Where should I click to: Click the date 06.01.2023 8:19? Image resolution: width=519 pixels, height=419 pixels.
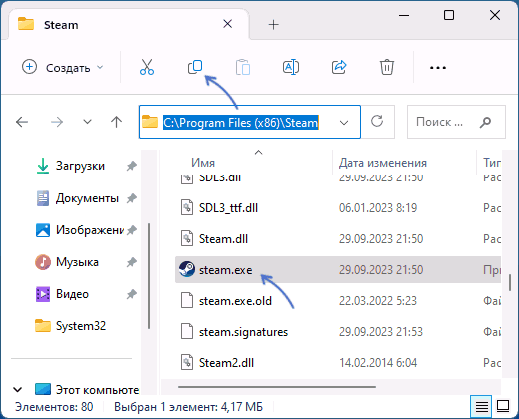point(378,208)
